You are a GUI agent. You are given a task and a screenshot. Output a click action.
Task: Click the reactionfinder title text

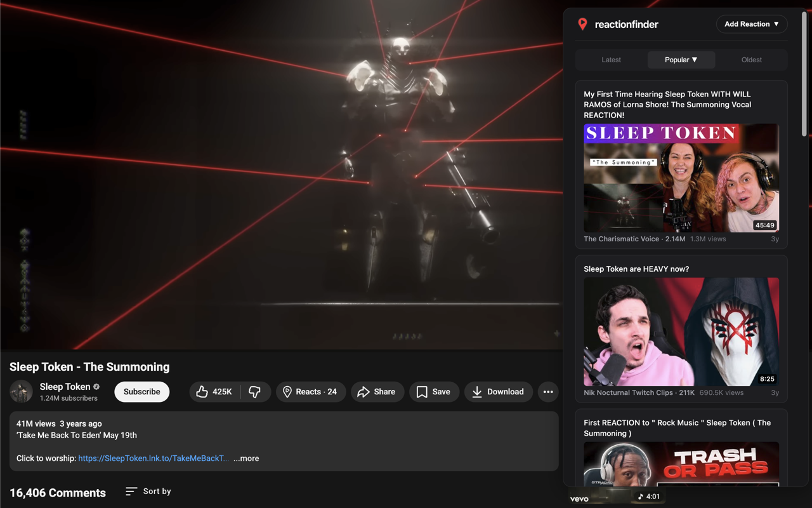pyautogui.click(x=626, y=24)
